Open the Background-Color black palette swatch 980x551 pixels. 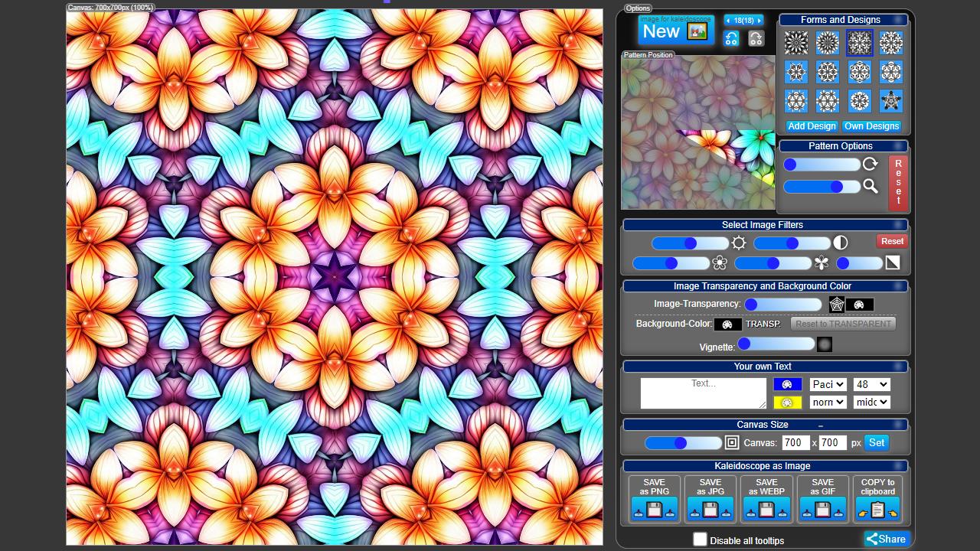[x=727, y=324]
